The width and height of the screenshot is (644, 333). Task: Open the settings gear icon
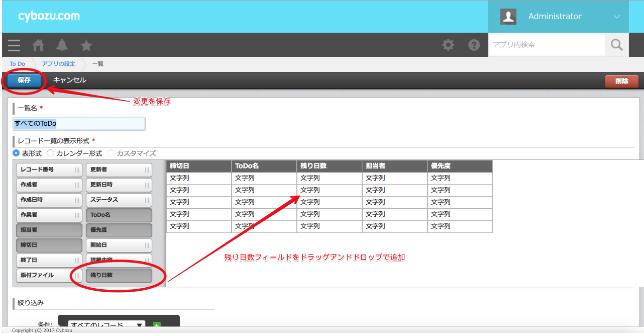448,45
